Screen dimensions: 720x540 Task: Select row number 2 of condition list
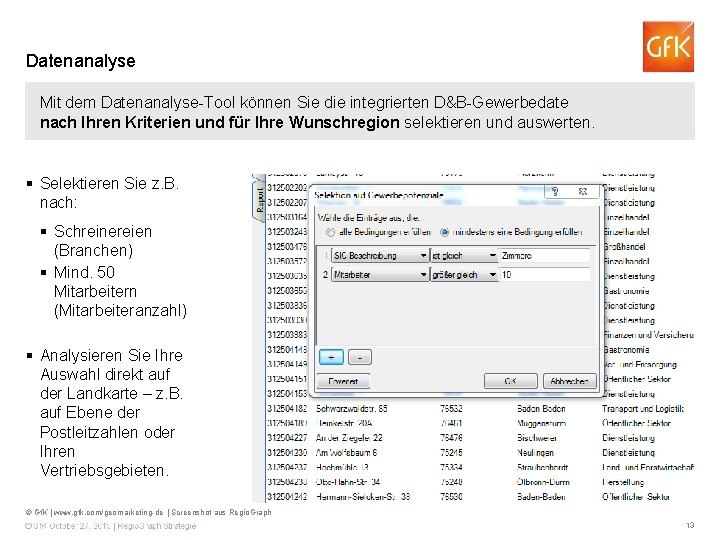tap(325, 275)
